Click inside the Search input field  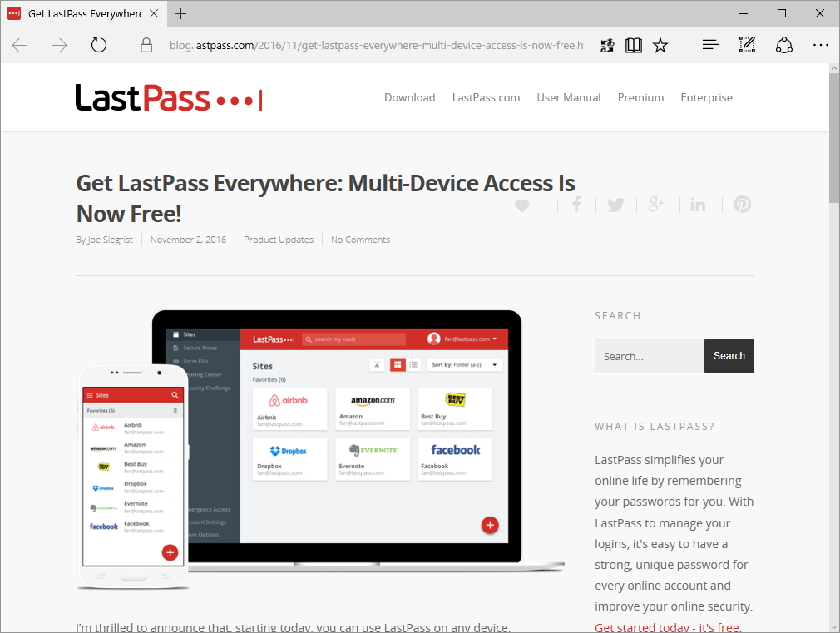(649, 356)
